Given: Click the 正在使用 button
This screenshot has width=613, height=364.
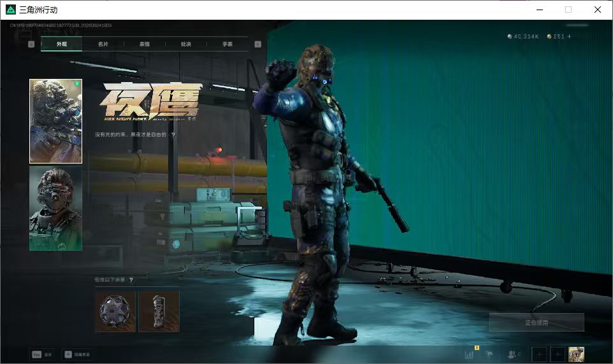Looking at the screenshot, I should (x=537, y=323).
